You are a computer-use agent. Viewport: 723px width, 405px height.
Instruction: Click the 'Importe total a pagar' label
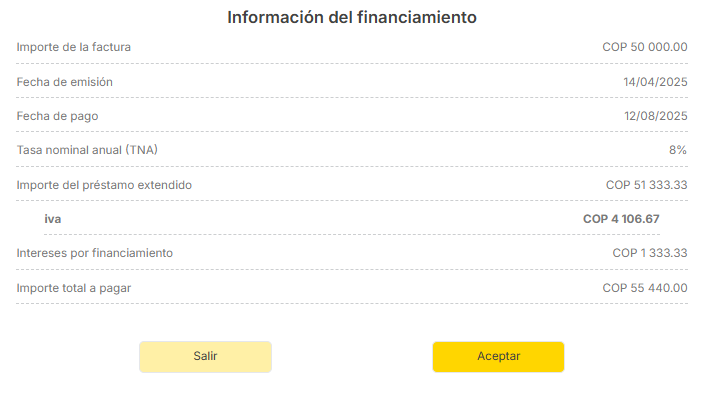tap(74, 288)
